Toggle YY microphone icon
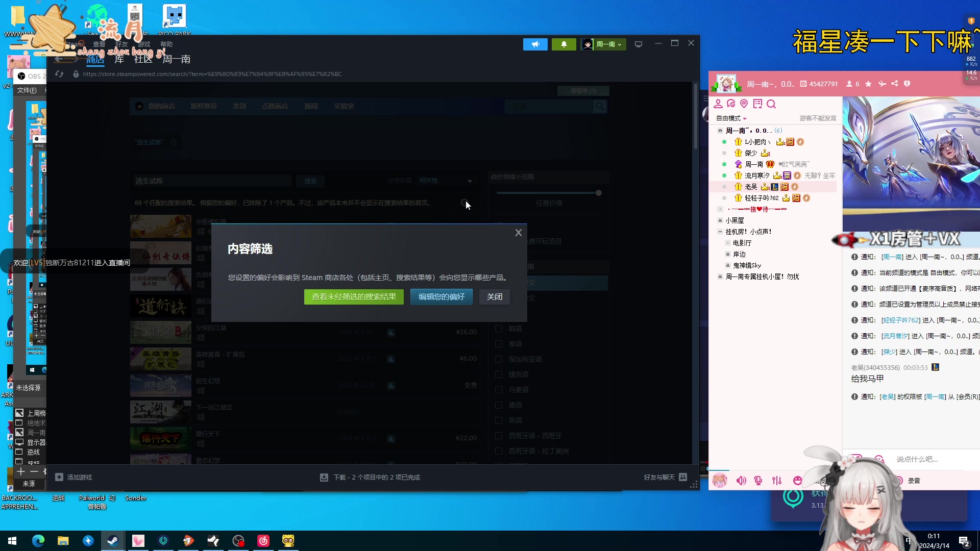Screen dimensions: 980x551 [758, 481]
